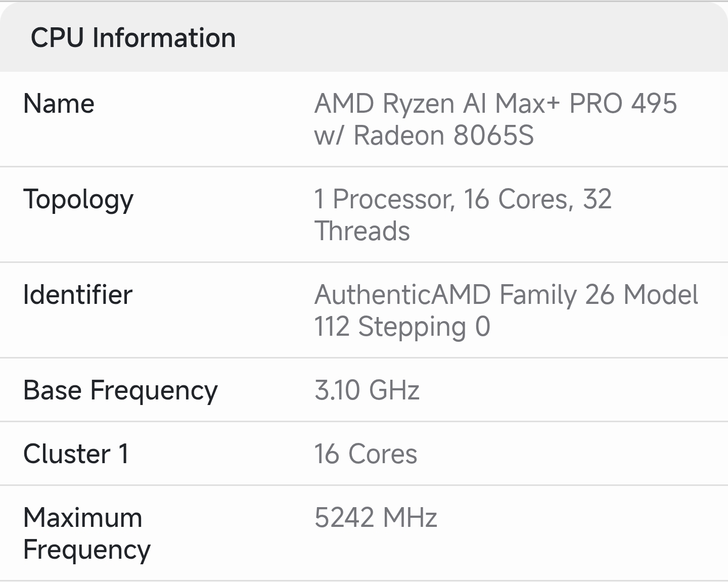Select the Base Frequency label
Image resolution: width=728 pixels, height=583 pixels.
[120, 391]
